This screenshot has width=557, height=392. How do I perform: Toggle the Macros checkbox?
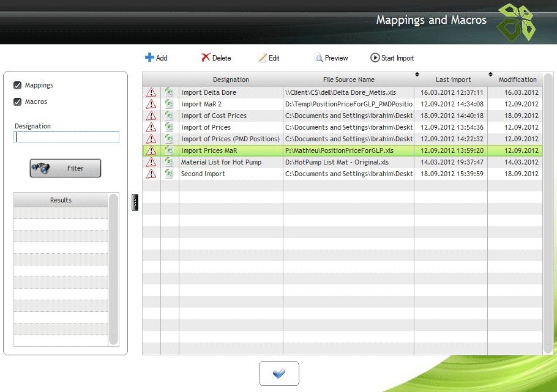coord(18,102)
